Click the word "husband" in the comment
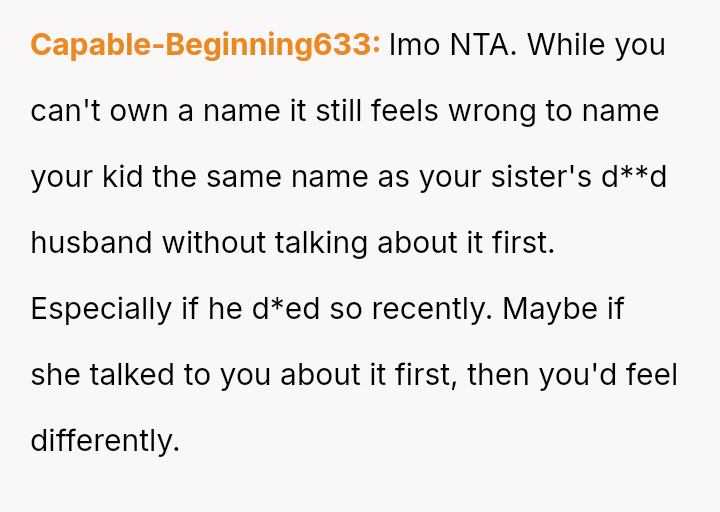The height and width of the screenshot is (512, 720). [x=92, y=243]
